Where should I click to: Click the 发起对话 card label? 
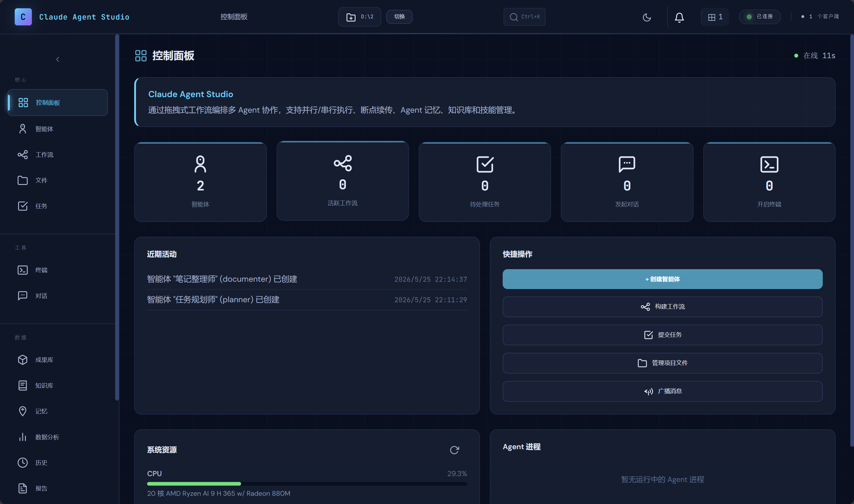627,204
